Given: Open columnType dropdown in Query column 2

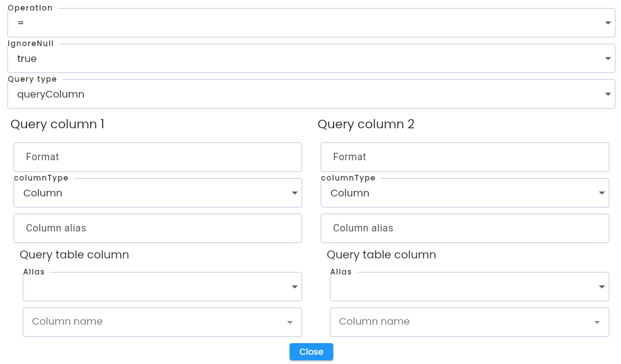Looking at the screenshot, I should (x=464, y=193).
